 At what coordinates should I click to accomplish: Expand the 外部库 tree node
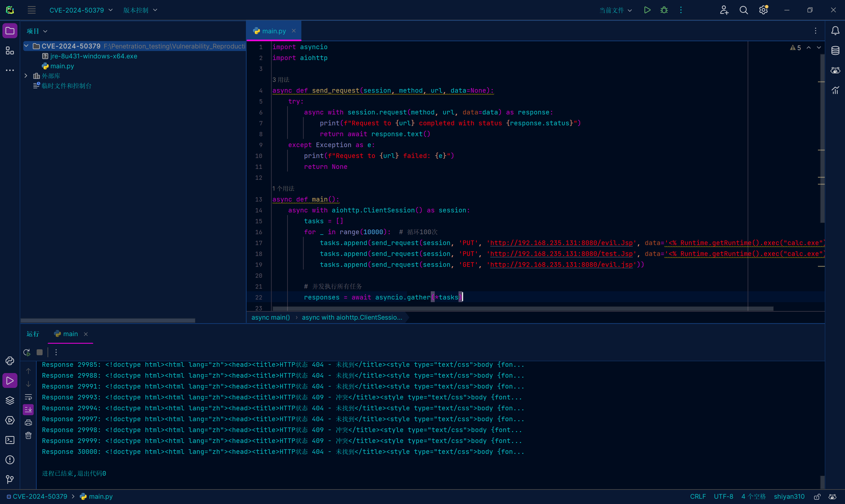[x=26, y=76]
